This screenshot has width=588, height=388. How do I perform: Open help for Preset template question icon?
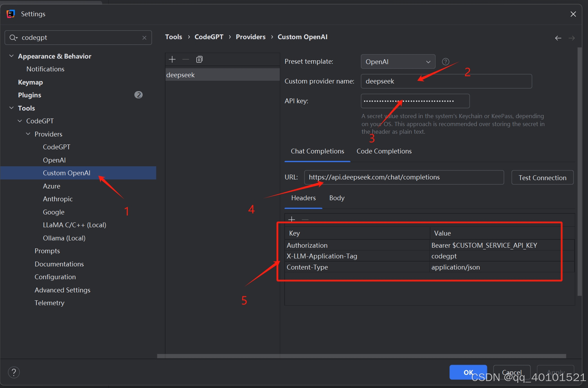[446, 62]
